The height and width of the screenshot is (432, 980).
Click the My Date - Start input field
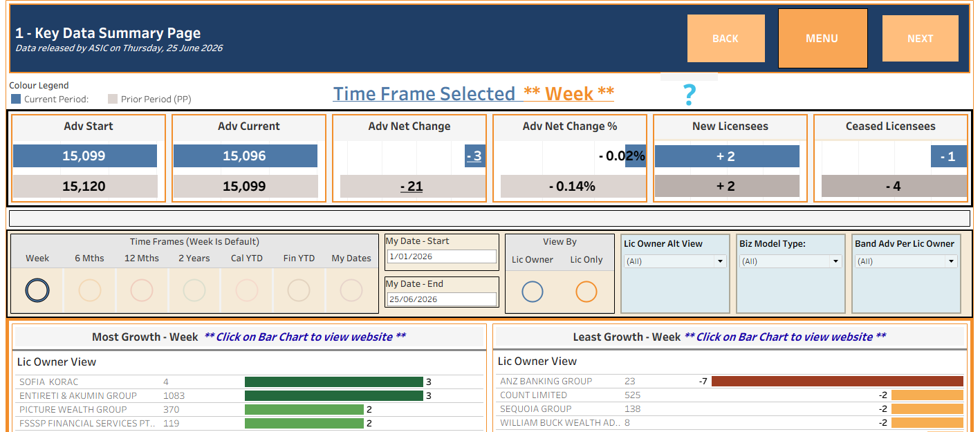point(442,256)
